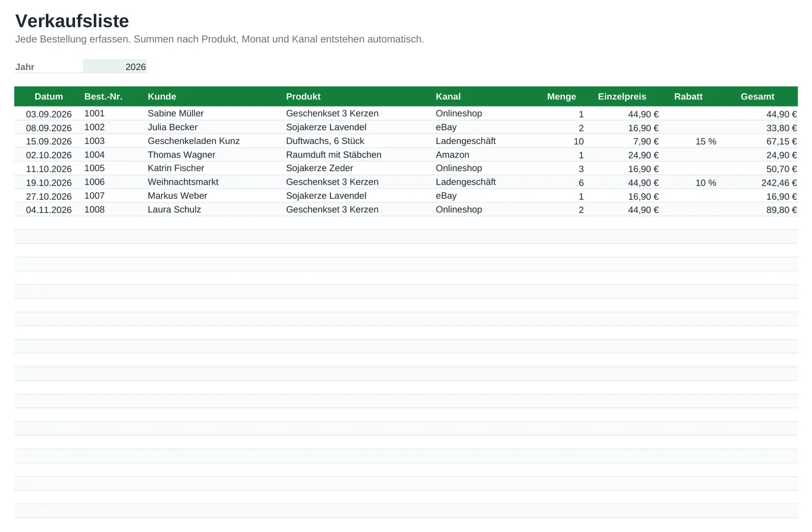Click the Datum column header

click(49, 96)
